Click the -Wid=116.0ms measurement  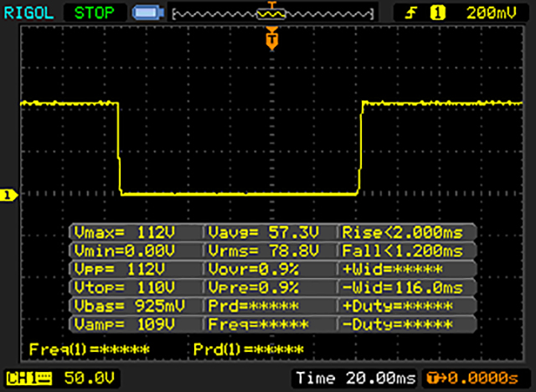(x=403, y=287)
